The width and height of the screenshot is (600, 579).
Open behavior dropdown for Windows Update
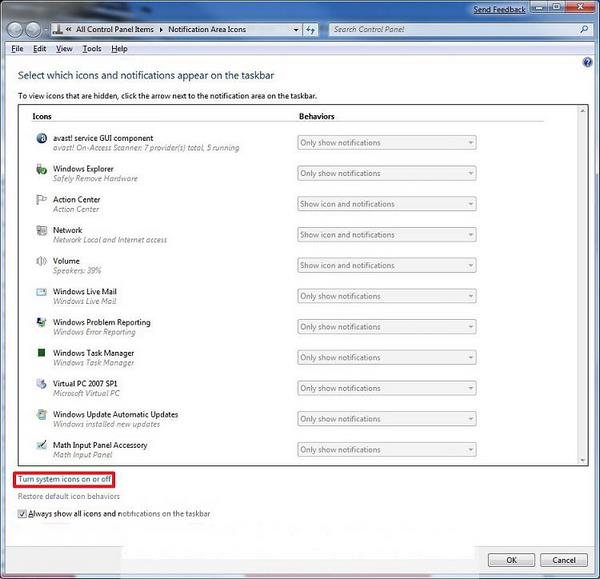[386, 419]
